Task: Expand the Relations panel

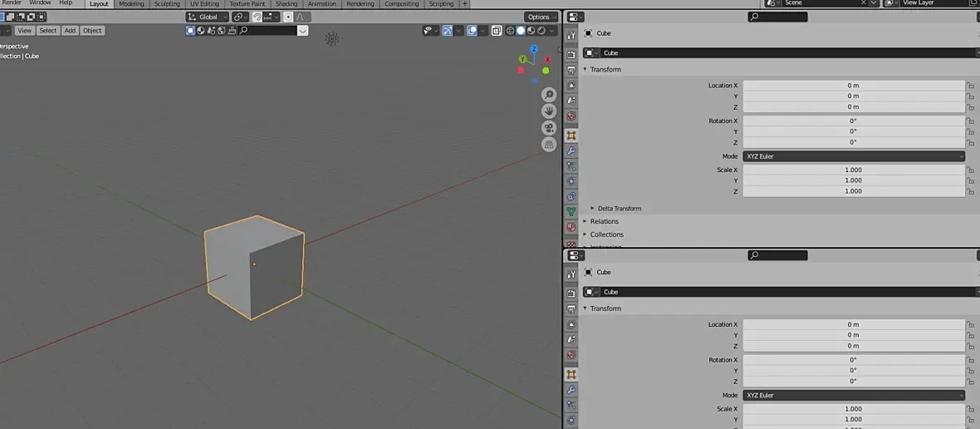Action: [x=605, y=222]
